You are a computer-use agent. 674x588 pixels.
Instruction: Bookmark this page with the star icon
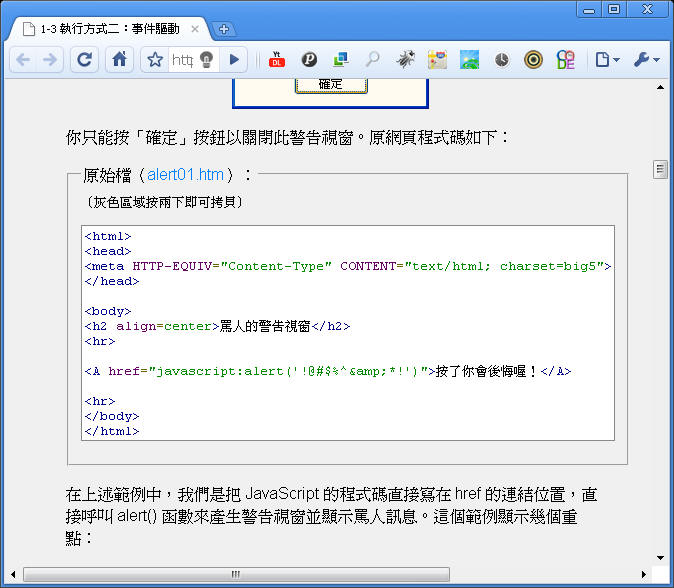tap(155, 60)
